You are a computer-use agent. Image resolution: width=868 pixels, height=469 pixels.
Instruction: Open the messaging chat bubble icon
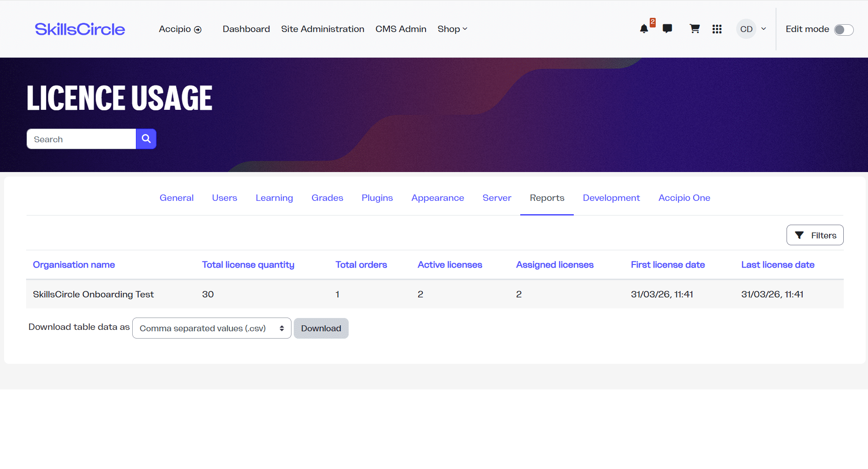click(667, 29)
